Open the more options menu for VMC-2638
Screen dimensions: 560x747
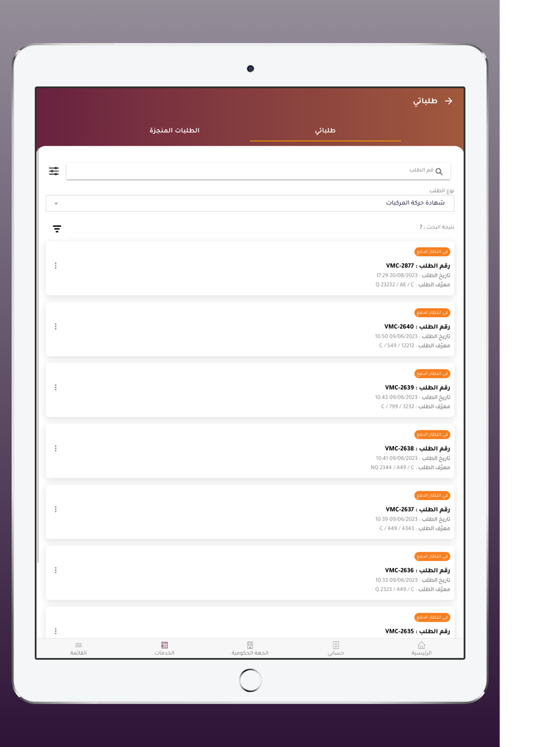coord(55,449)
